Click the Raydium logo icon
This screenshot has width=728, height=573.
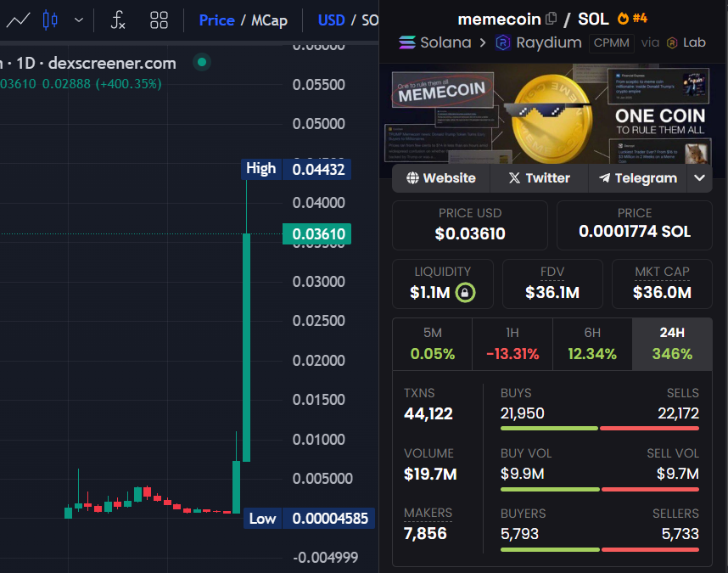[x=503, y=42]
